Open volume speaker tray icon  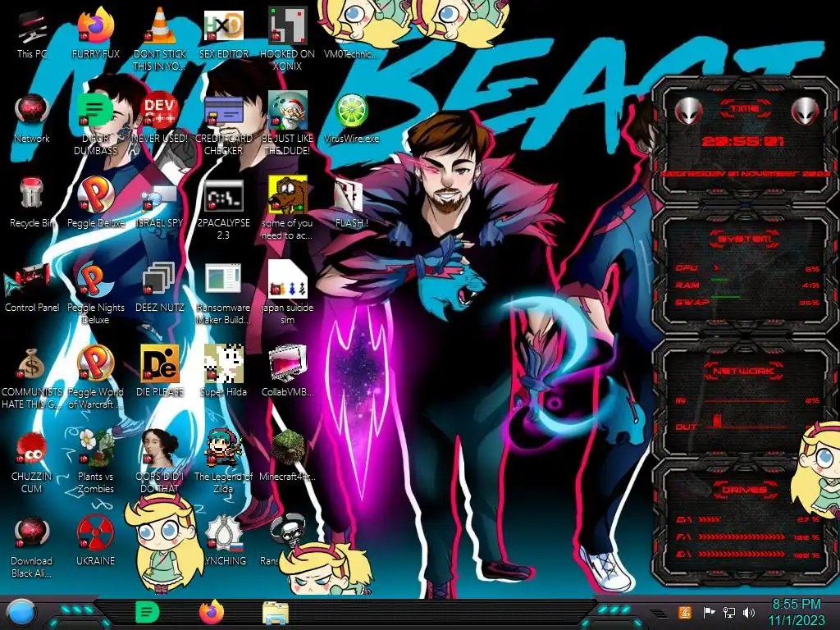[x=749, y=612]
